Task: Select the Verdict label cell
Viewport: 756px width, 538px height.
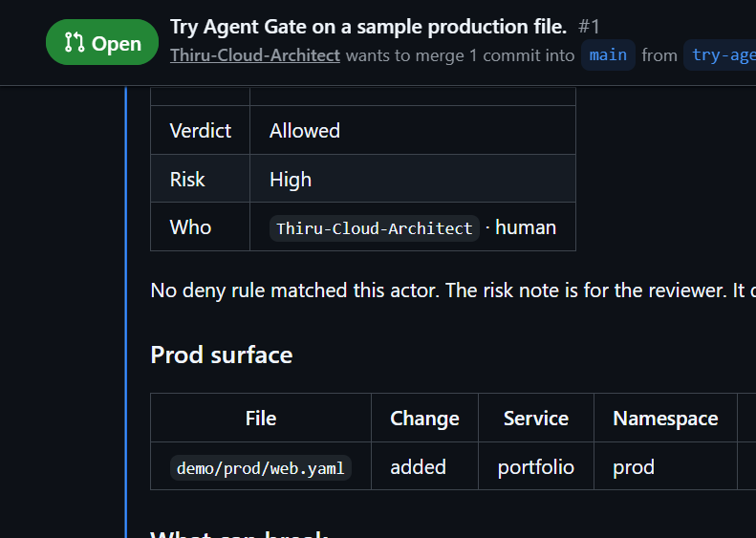Action: pos(200,130)
